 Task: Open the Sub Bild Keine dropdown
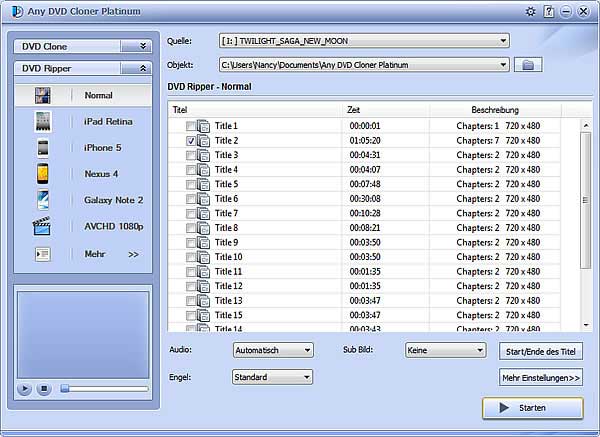pos(445,350)
